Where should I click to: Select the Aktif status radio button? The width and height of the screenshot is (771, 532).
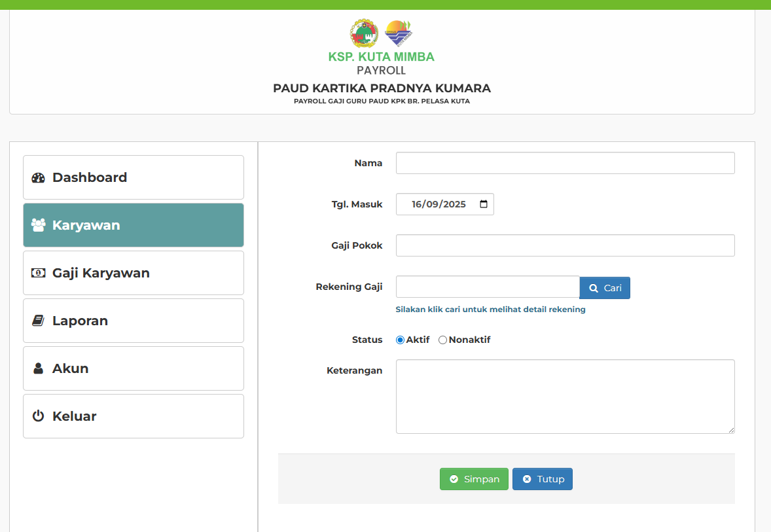point(400,340)
